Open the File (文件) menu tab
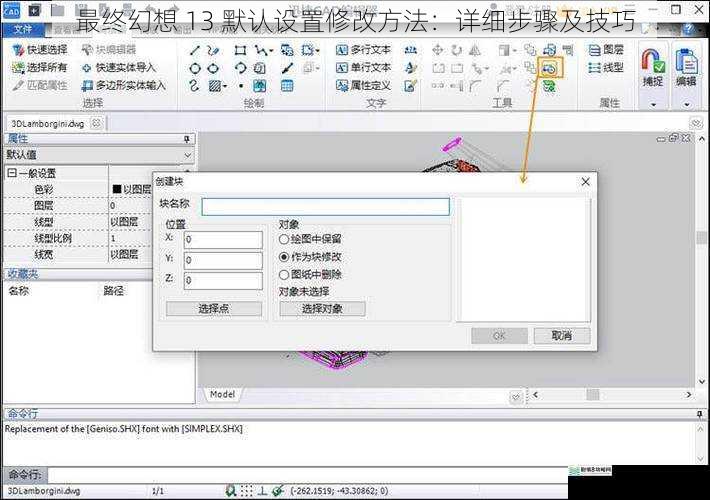This screenshot has width=710, height=500. (23, 29)
